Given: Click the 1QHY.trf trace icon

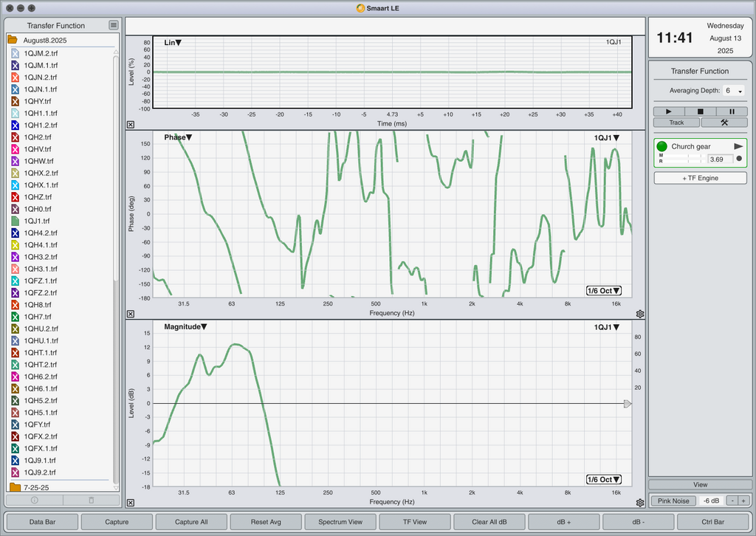Looking at the screenshot, I should tap(15, 101).
